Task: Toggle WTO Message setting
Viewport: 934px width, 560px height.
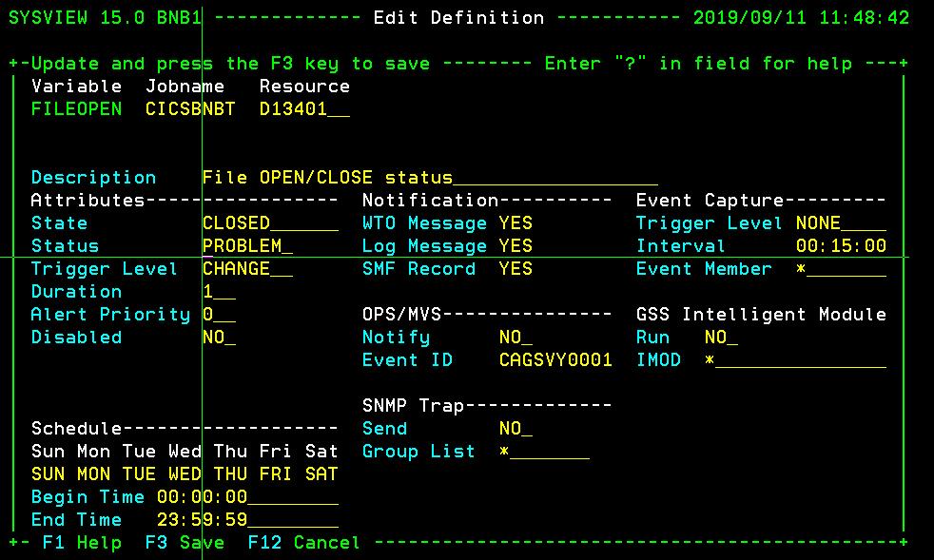Action: pos(515,222)
